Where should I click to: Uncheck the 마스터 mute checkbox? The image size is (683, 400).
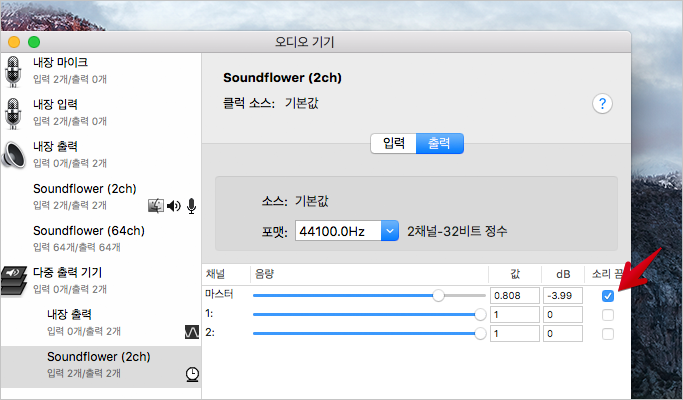[608, 296]
